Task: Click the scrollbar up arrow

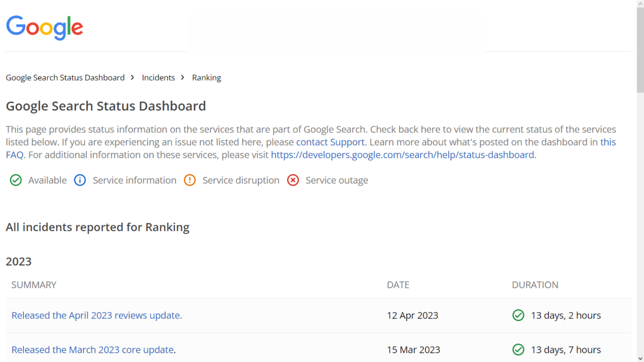Action: tap(640, 4)
